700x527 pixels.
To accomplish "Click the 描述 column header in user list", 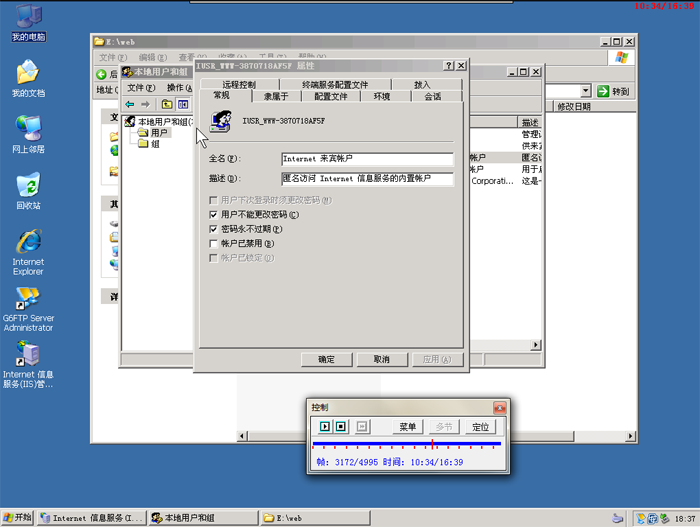I will [x=530, y=122].
